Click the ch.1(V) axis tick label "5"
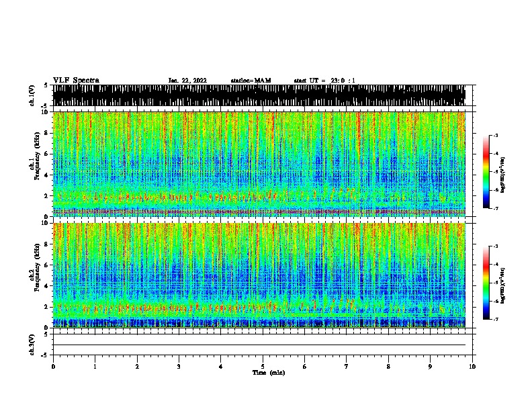 [x=46, y=85]
